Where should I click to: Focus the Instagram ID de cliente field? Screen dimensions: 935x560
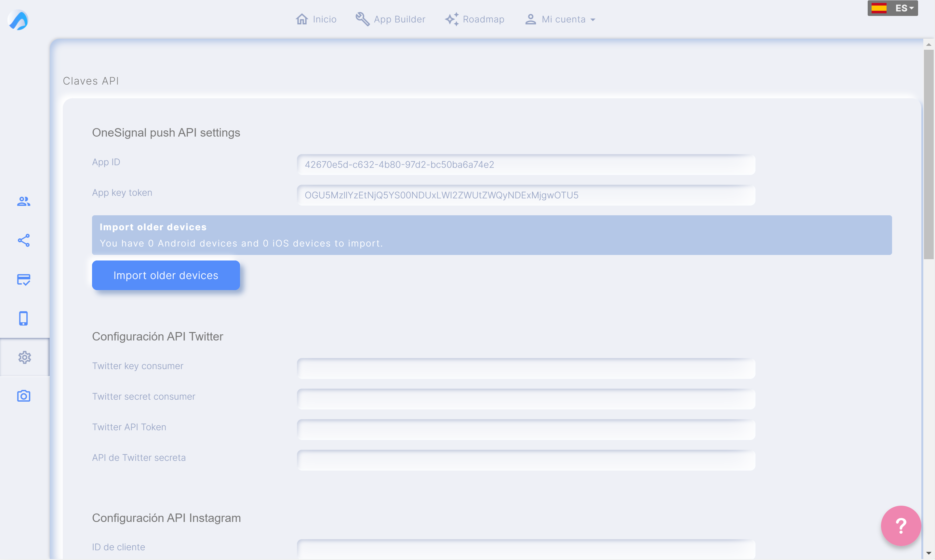[x=526, y=549]
